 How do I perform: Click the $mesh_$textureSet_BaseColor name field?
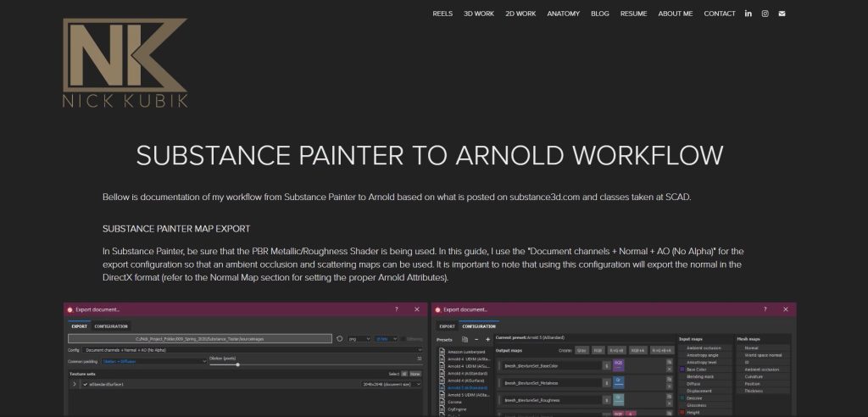coord(552,365)
